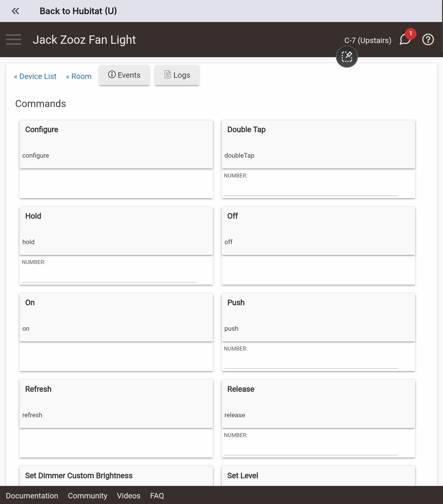Click the help question mark icon
The height and width of the screenshot is (504, 443).
428,39
